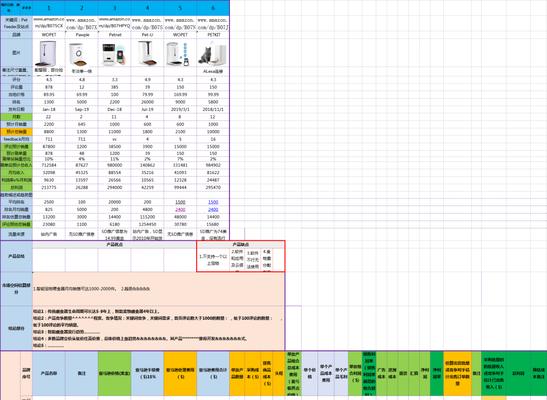The height and width of the screenshot is (400, 547).
Task: Select the Pet-U feeder product image
Action: click(x=148, y=53)
